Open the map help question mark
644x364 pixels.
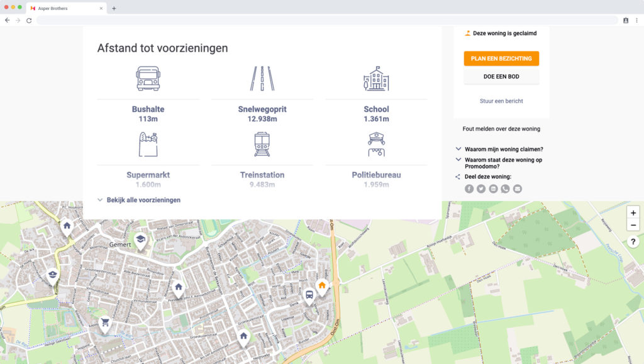(x=633, y=242)
